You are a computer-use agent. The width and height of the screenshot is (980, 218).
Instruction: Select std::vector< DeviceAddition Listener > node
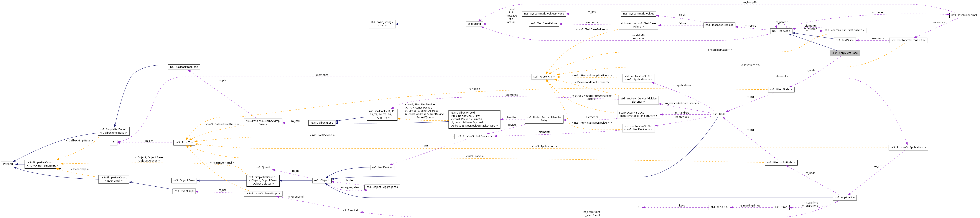tap(638, 100)
